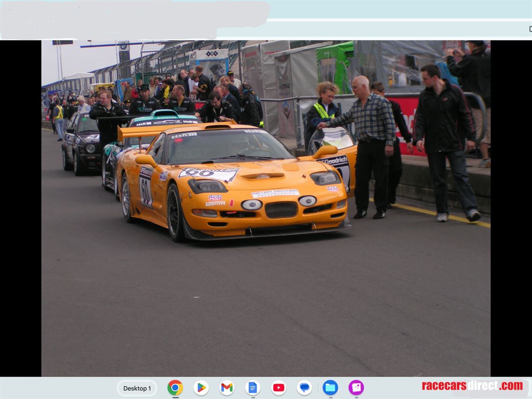532x399 pixels.
Task: Open Google Docs from the shelf
Action: [253, 388]
